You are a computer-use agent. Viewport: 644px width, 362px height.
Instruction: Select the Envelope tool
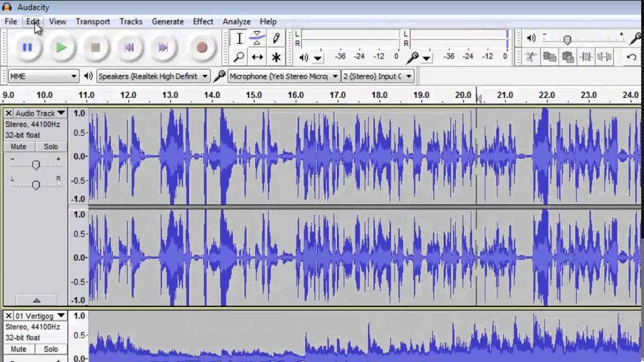(x=257, y=38)
